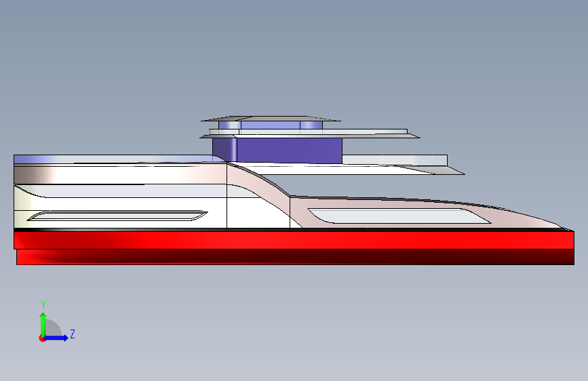588x381 pixels.
Task: Click the blue Z axis arrow of the triad
Action: tap(56, 338)
